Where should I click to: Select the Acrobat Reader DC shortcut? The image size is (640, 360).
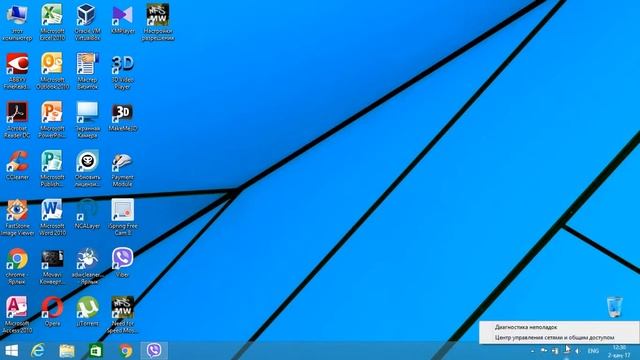[17, 120]
